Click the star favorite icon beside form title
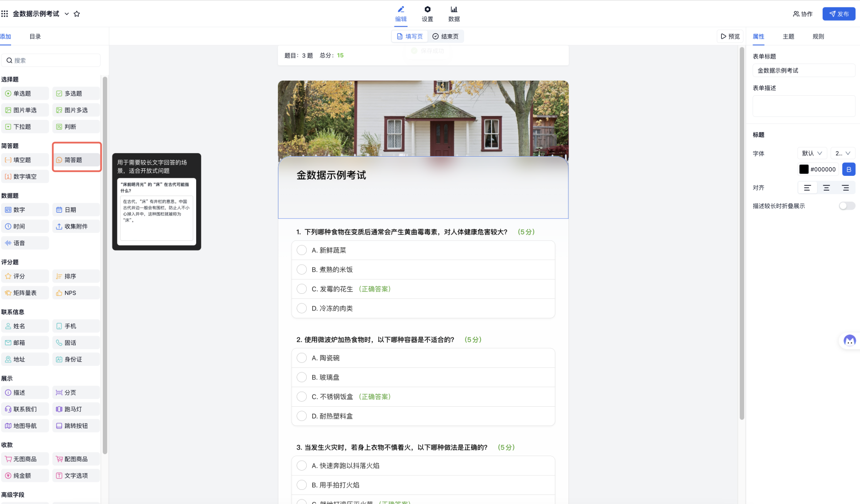 [77, 14]
